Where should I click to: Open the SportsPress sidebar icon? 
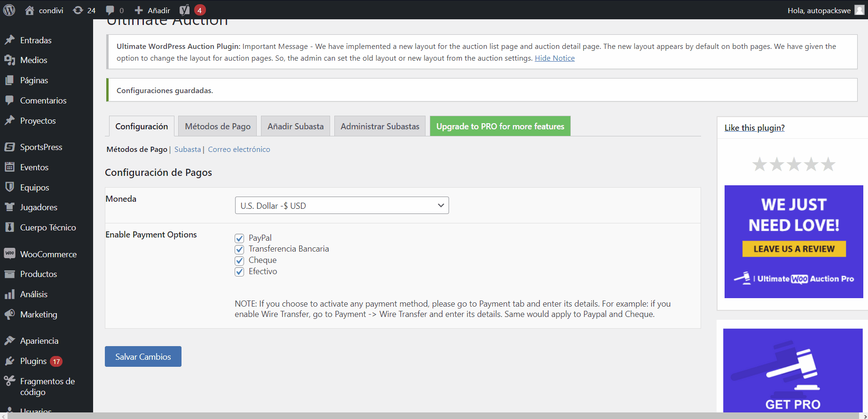pos(9,147)
